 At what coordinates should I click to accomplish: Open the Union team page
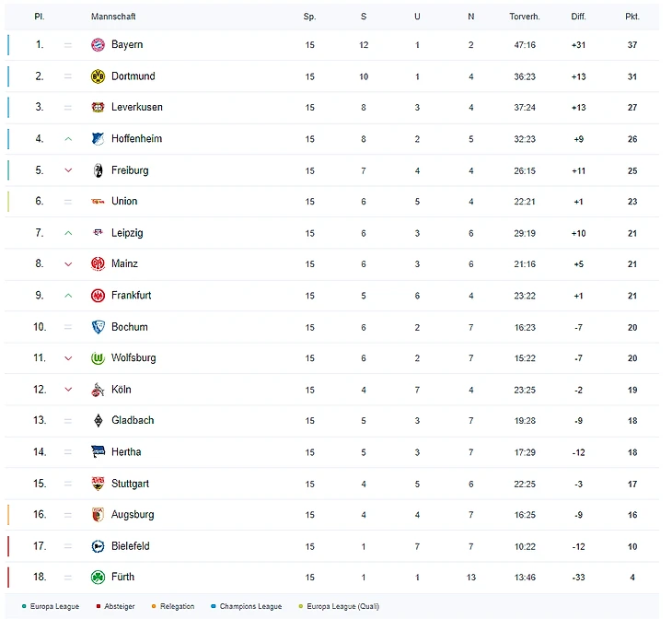point(124,202)
